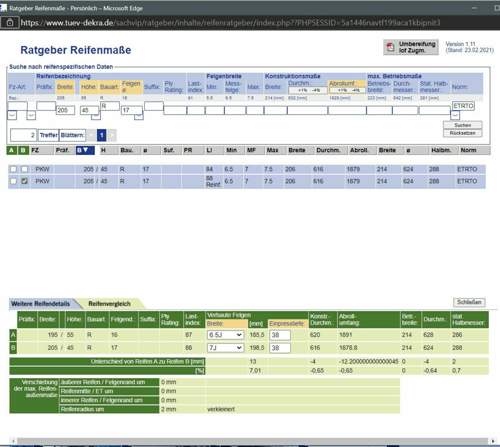Click green column B header icon
Screen dimensions: 500x447
click(23, 150)
